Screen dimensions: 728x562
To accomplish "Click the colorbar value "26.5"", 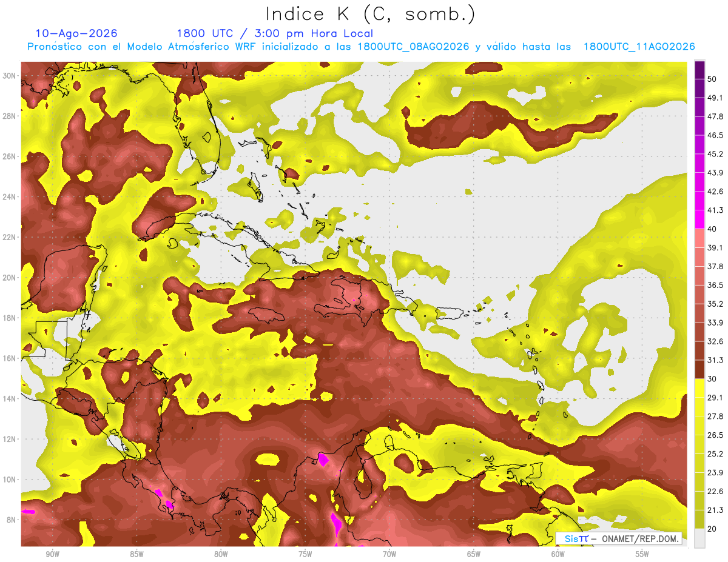I will click(715, 435).
